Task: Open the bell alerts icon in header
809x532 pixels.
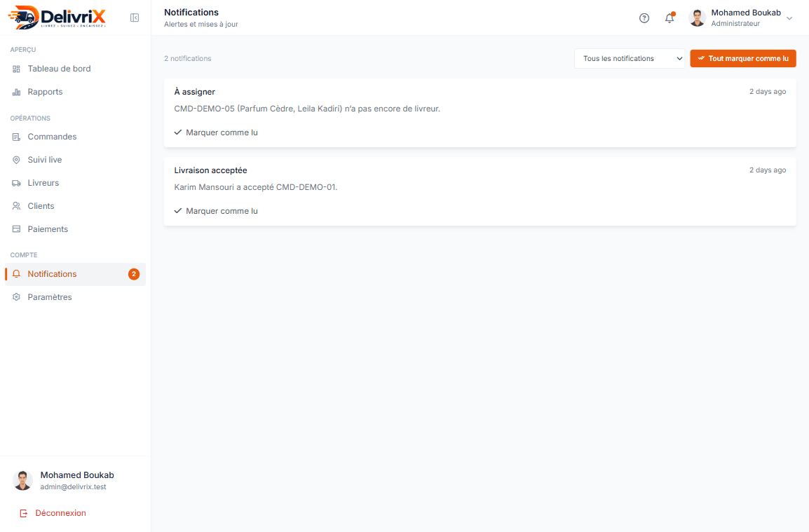Action: point(669,18)
